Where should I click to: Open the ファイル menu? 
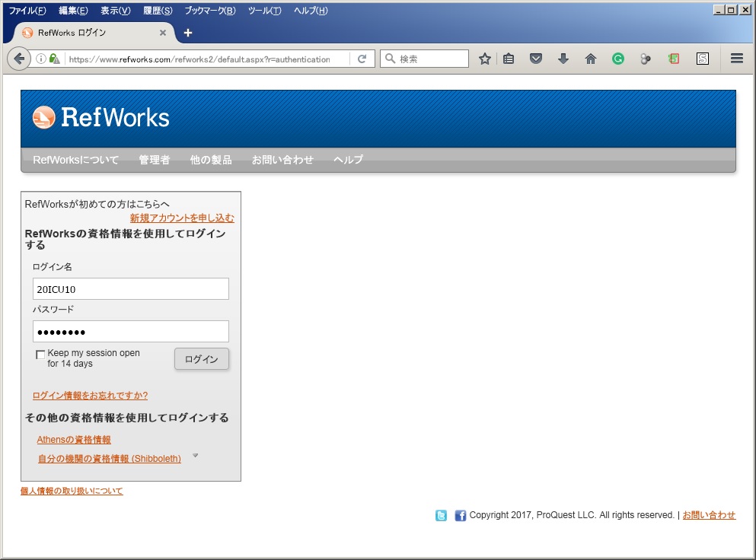pyautogui.click(x=27, y=10)
